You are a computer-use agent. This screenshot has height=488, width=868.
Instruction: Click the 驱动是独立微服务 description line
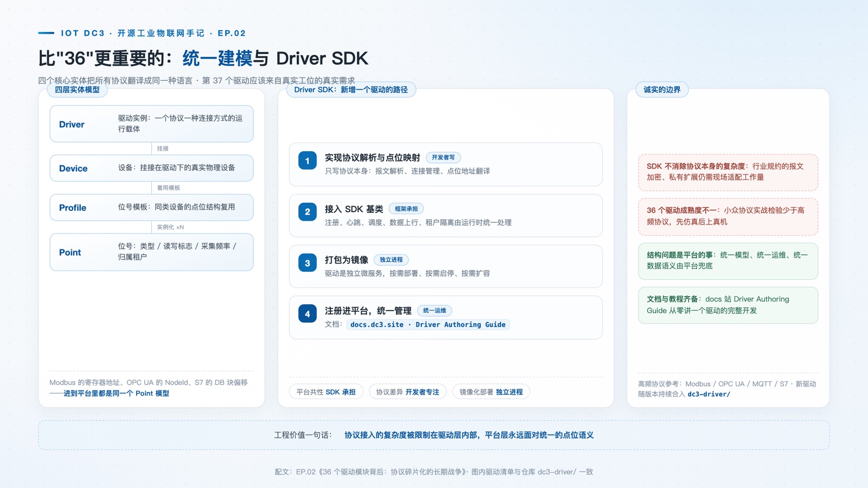coord(407,273)
